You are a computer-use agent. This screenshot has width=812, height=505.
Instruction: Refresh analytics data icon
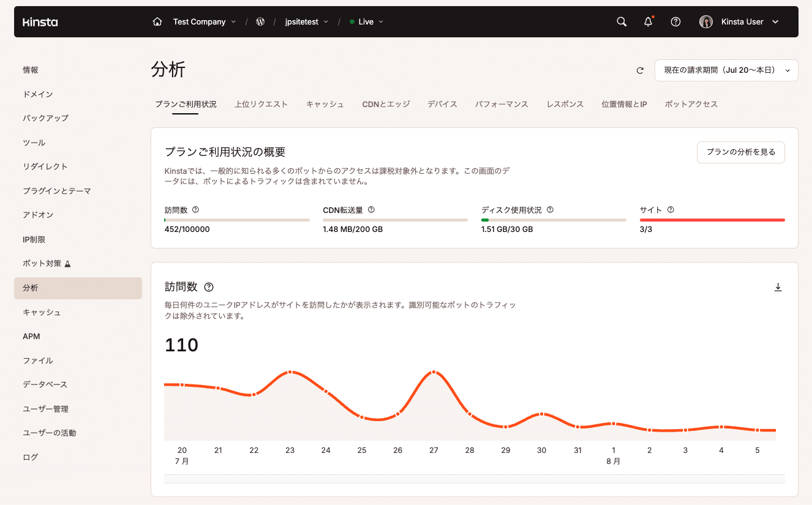(640, 70)
